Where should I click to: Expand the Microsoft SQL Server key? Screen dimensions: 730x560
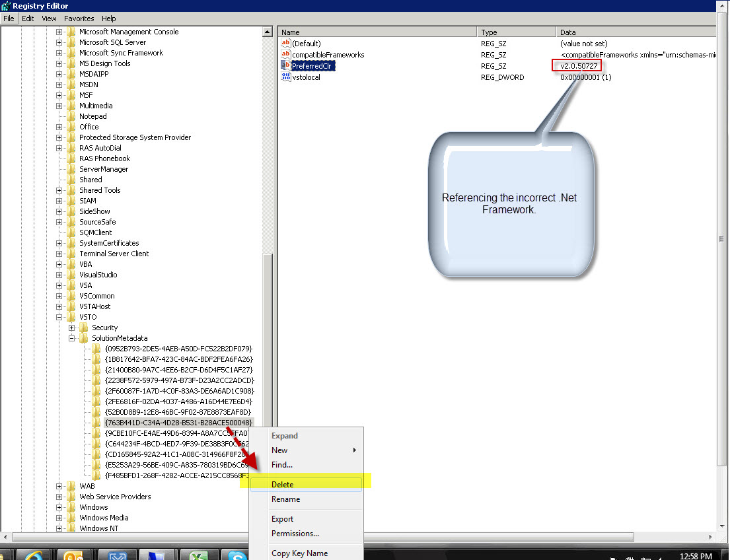tap(59, 42)
